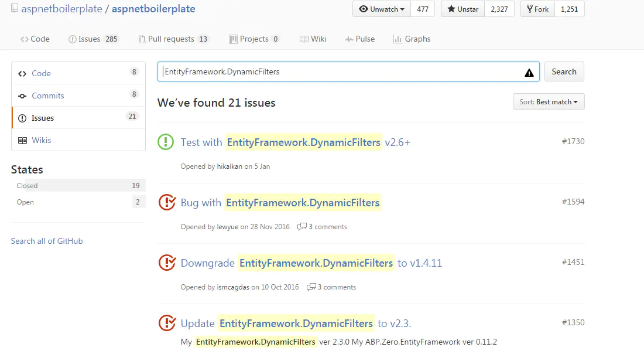Click issue number #1451
Image resolution: width=644 pixels, height=354 pixels.
click(573, 263)
